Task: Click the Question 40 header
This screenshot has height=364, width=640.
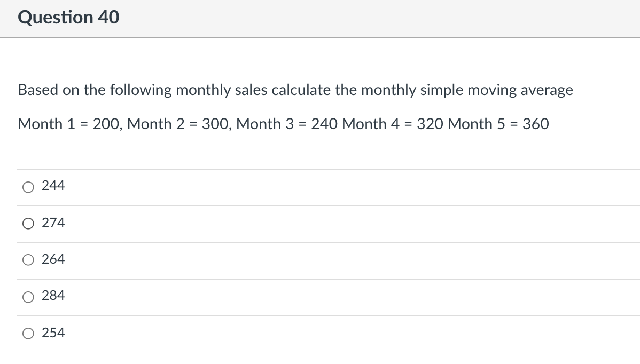Action: (x=67, y=17)
